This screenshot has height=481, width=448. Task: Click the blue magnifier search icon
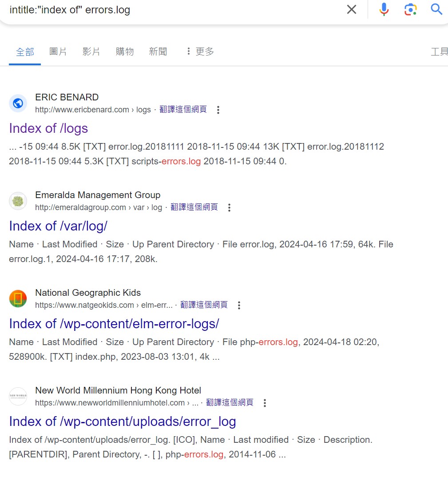(x=437, y=9)
